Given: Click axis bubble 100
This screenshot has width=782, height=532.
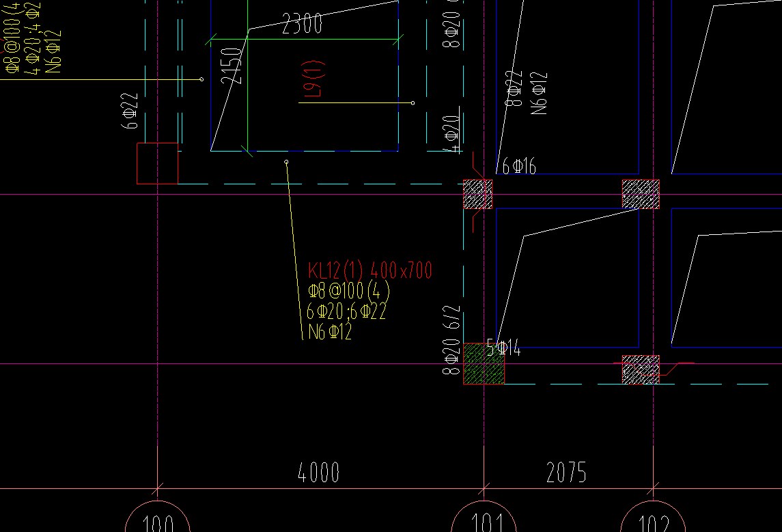Looking at the screenshot, I should [x=158, y=516].
